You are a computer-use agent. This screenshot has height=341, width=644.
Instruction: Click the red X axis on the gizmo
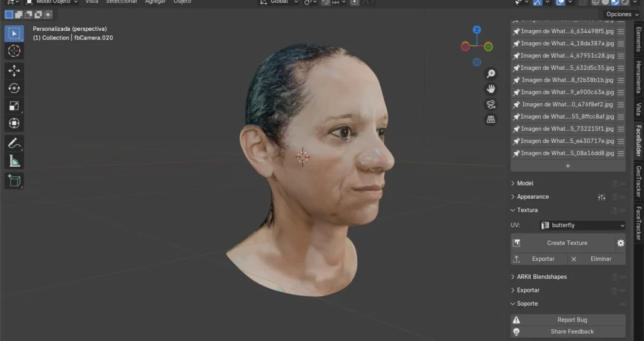click(x=465, y=47)
